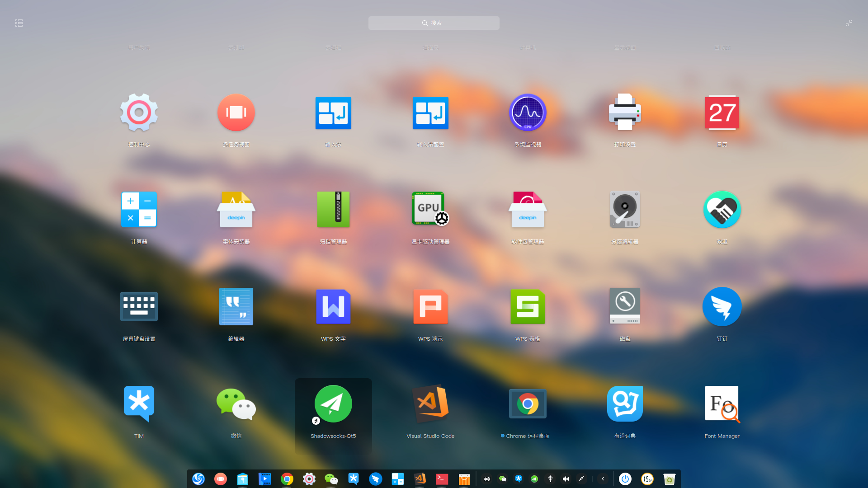Open 钉钉 from the launcher grid

[722, 306]
